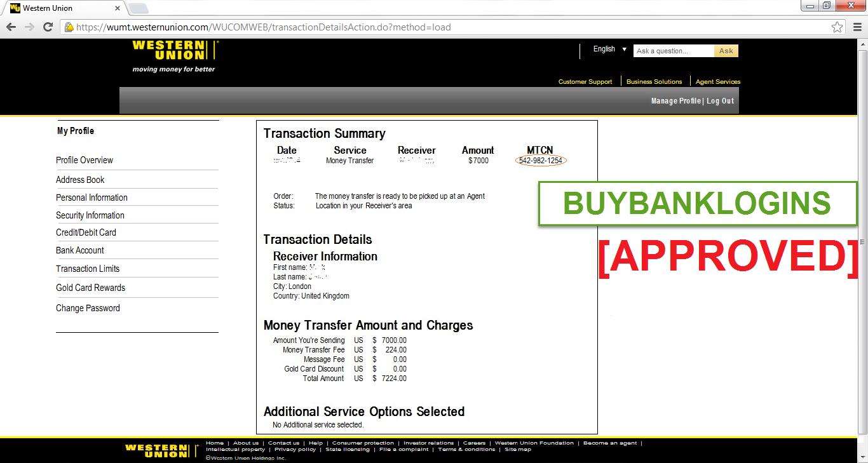
Task: Open the English language dropdown
Action: tap(610, 49)
